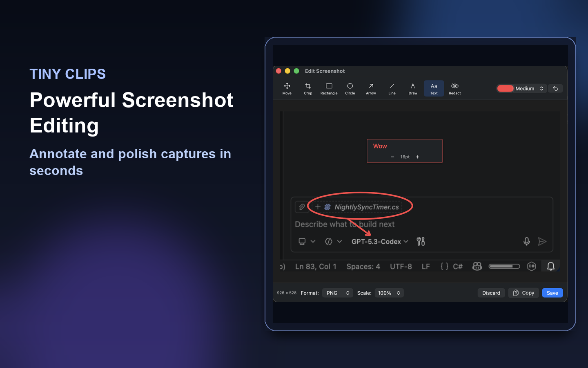This screenshot has width=588, height=368.
Task: Select the Line tool
Action: [392, 88]
